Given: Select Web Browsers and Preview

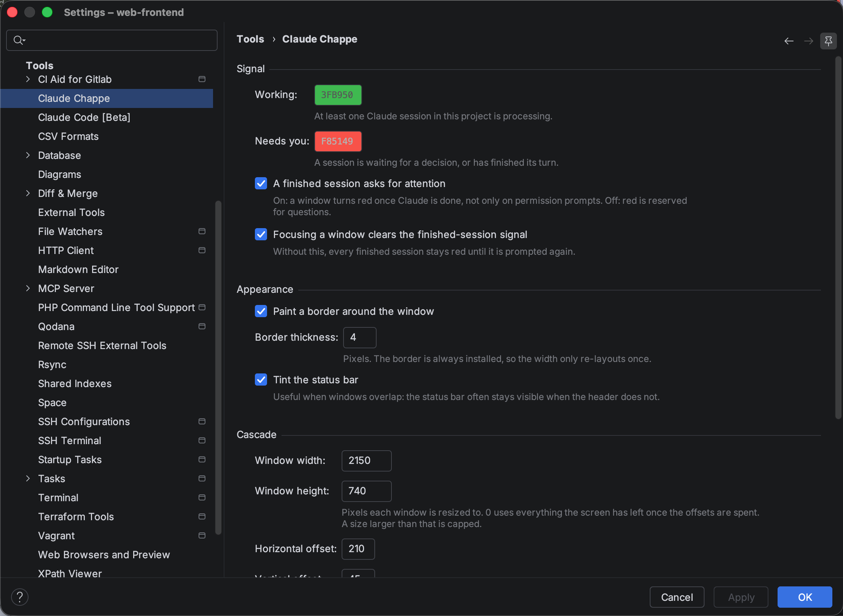Looking at the screenshot, I should (x=104, y=555).
